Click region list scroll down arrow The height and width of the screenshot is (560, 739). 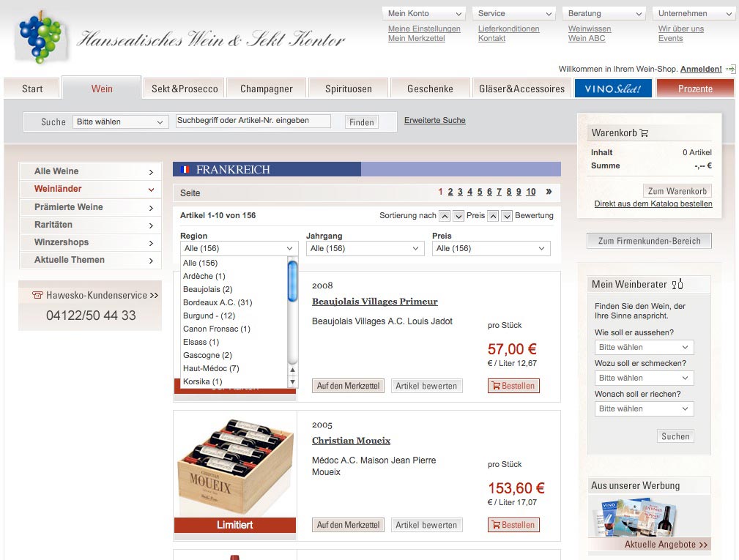293,381
